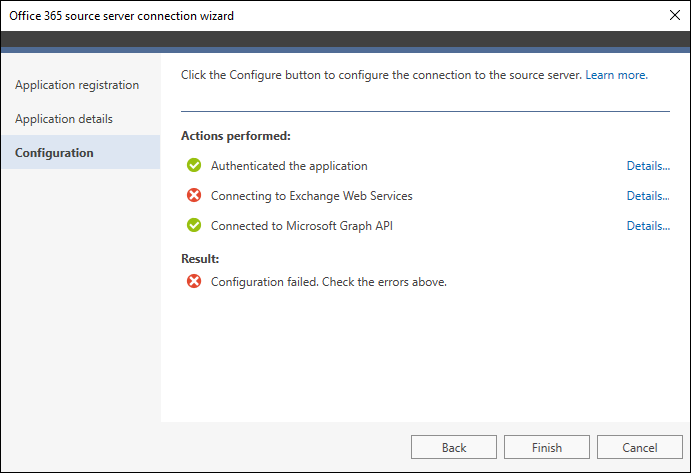Select the Authenticated the application action text
This screenshot has width=691, height=473.
tap(289, 166)
